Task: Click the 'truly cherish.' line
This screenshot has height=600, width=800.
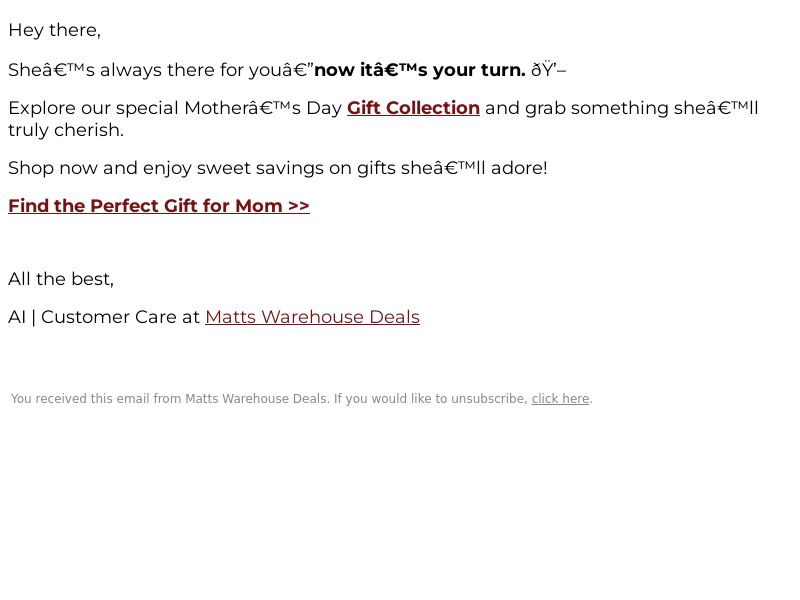Action: click(66, 130)
